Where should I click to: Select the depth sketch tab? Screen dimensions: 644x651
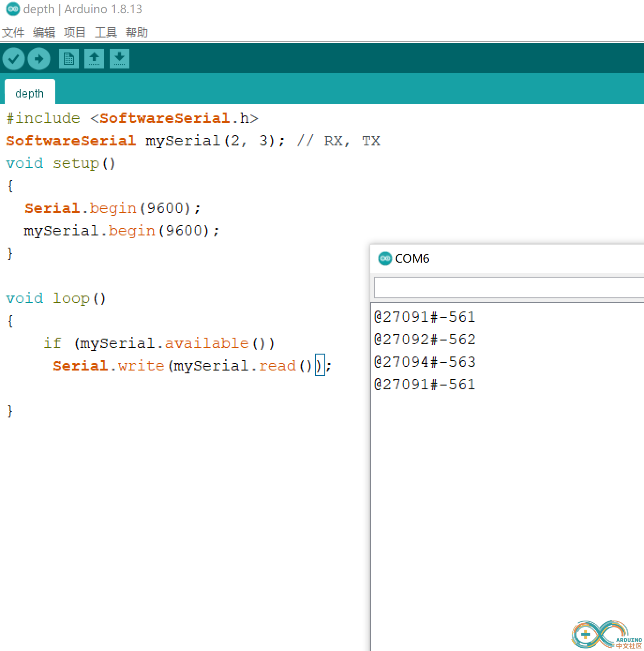pyautogui.click(x=30, y=93)
